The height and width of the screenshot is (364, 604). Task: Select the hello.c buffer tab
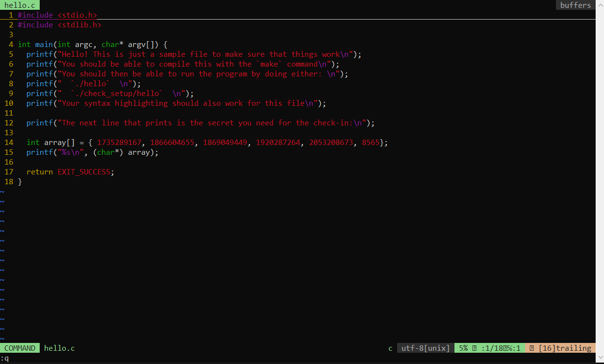(x=20, y=5)
